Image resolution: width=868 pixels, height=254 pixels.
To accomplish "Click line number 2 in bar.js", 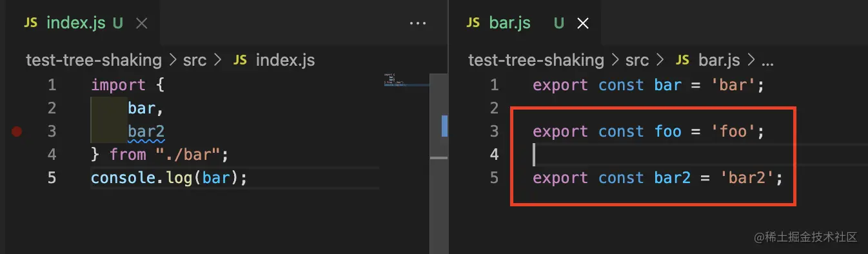I will point(494,108).
